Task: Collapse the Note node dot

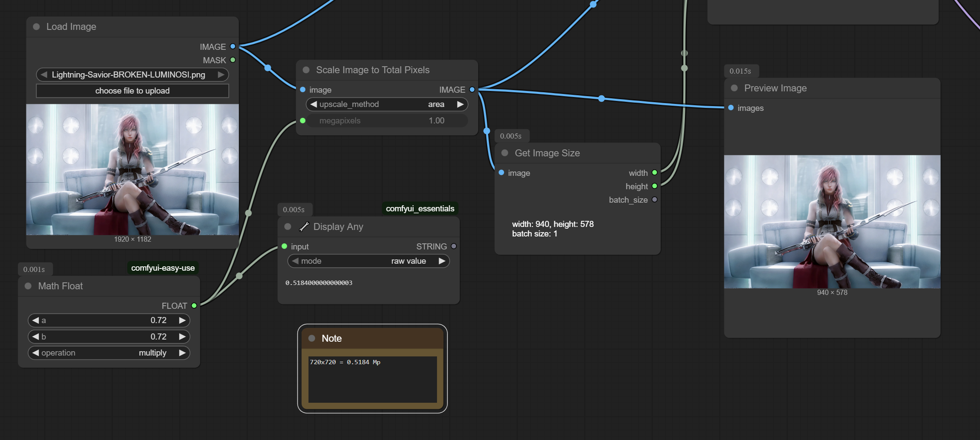Action: click(x=312, y=339)
